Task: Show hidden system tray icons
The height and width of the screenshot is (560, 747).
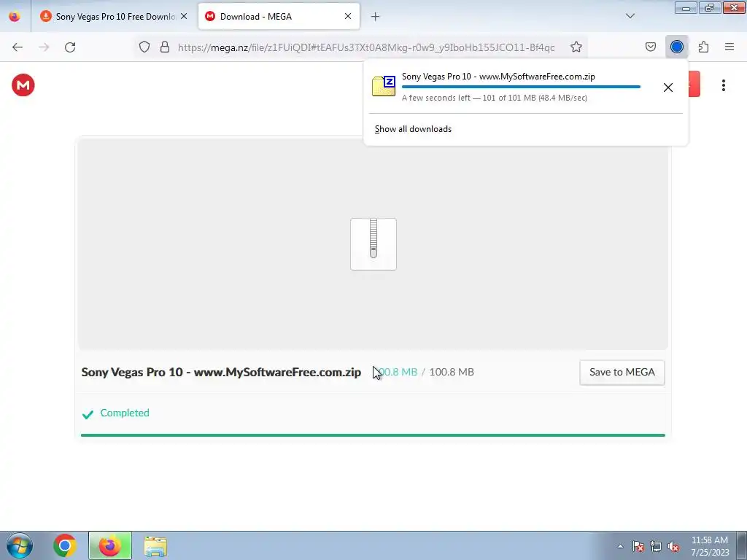Action: pos(620,547)
